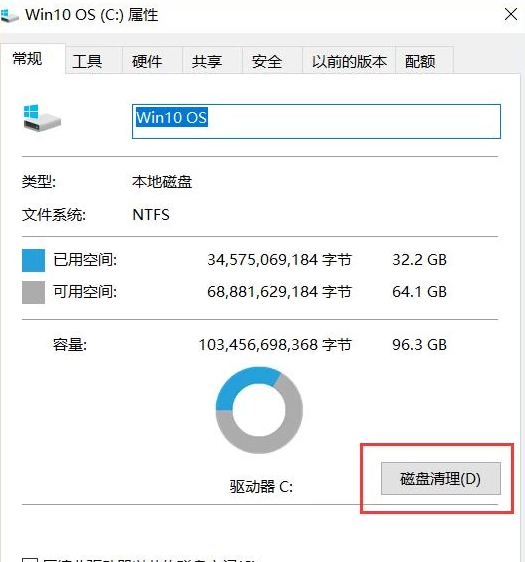This screenshot has height=562, width=525.
Task: Click the 已用空间 label
Action: pyautogui.click(x=85, y=260)
